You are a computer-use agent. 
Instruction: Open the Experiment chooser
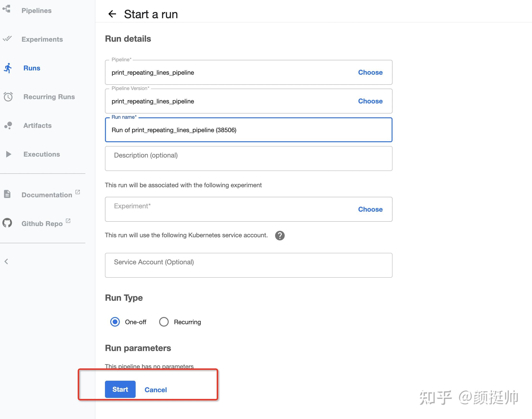click(x=370, y=209)
